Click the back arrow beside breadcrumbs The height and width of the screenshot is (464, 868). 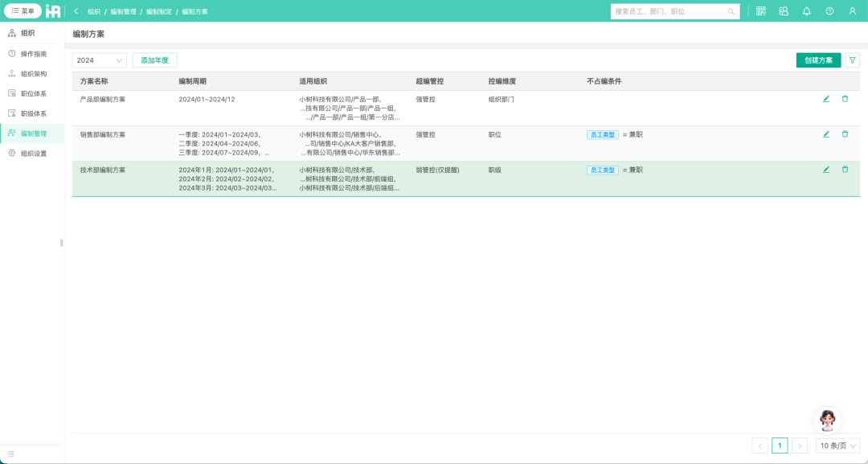(74, 10)
